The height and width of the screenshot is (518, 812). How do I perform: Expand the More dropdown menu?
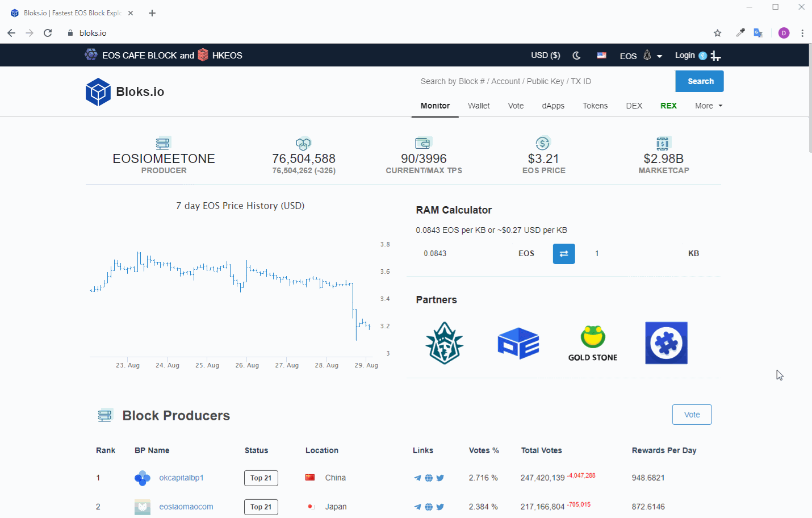[709, 106]
